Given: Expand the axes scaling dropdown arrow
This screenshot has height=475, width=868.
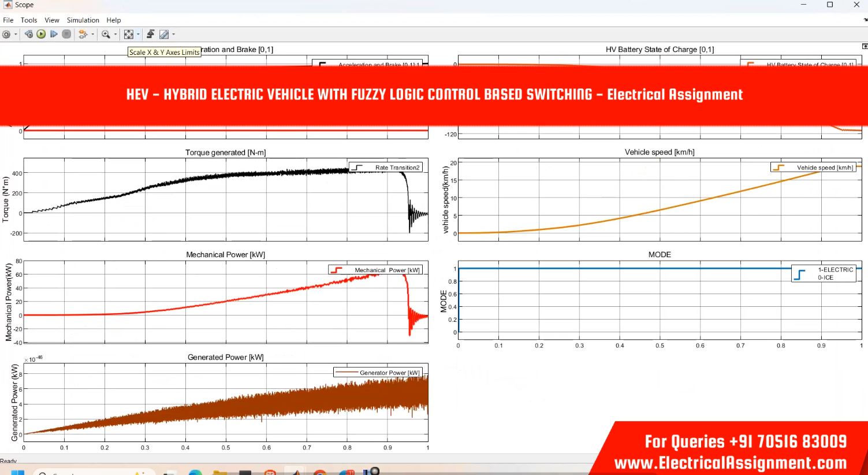Looking at the screenshot, I should [x=138, y=35].
